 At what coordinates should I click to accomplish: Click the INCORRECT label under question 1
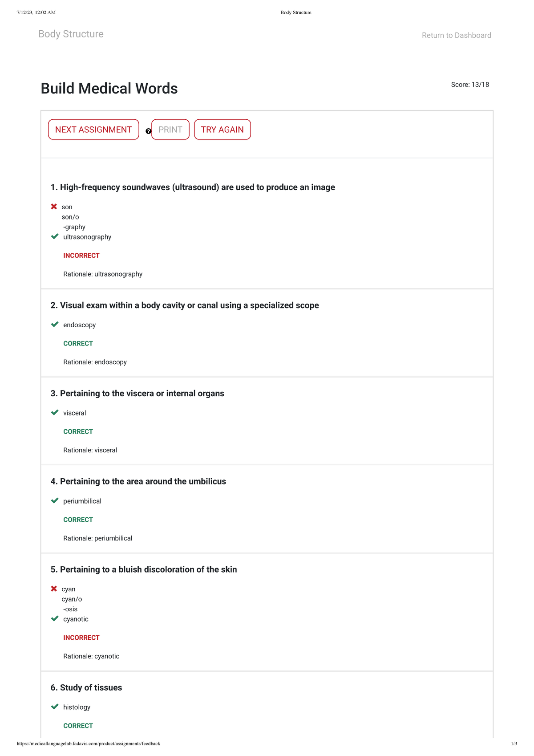(81, 256)
